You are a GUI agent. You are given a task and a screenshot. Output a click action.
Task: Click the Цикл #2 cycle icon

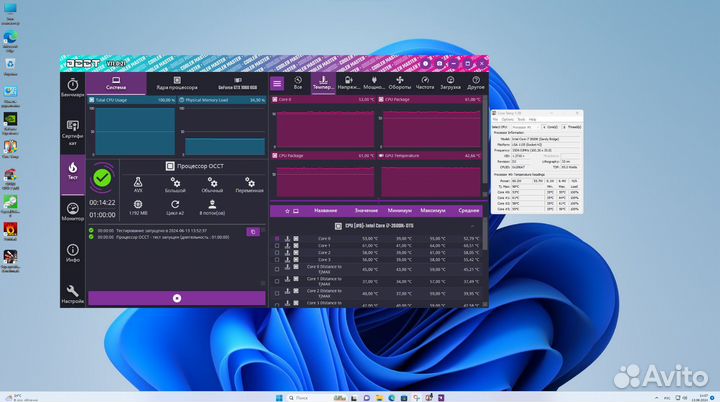tap(175, 208)
